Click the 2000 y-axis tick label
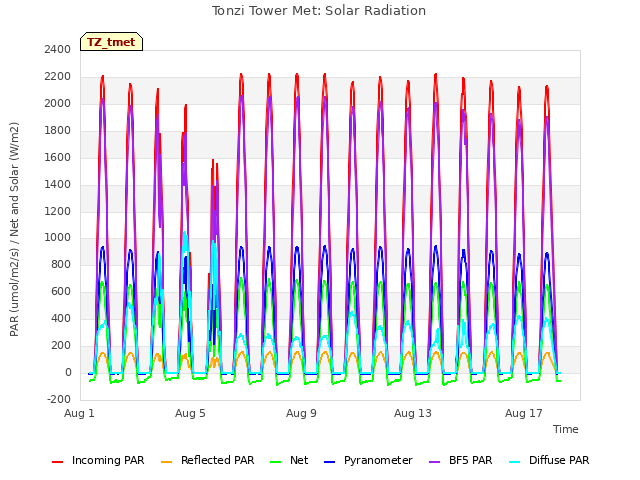640x480 pixels. point(58,104)
